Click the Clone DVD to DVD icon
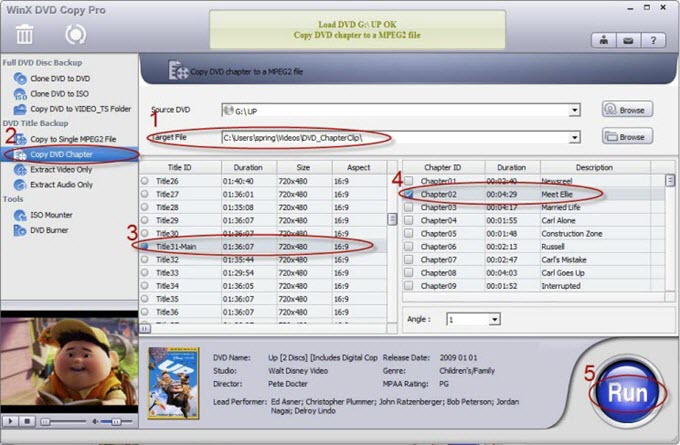The width and height of the screenshot is (680, 445). (20, 79)
